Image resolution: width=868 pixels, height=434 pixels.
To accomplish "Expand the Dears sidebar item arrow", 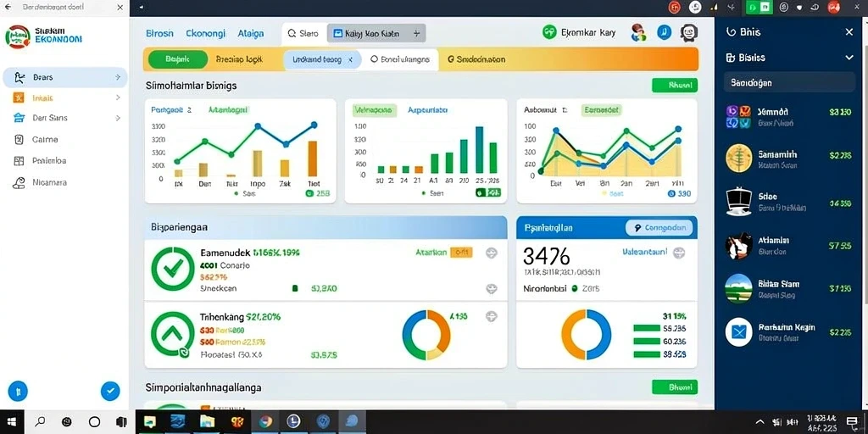I will point(118,77).
